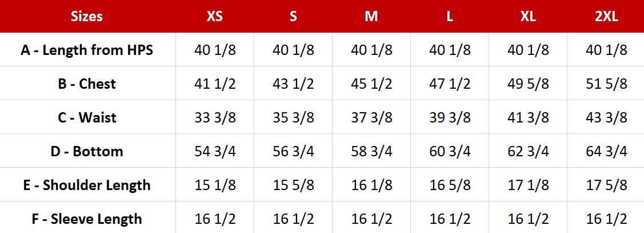Select the XL column header
Viewport: 644px width, 233px height.
point(528,17)
